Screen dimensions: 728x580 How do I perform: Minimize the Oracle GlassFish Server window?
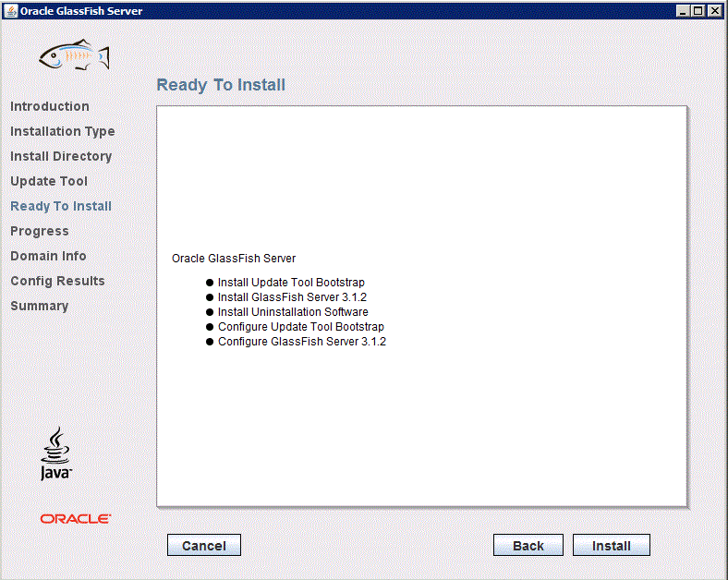click(683, 11)
